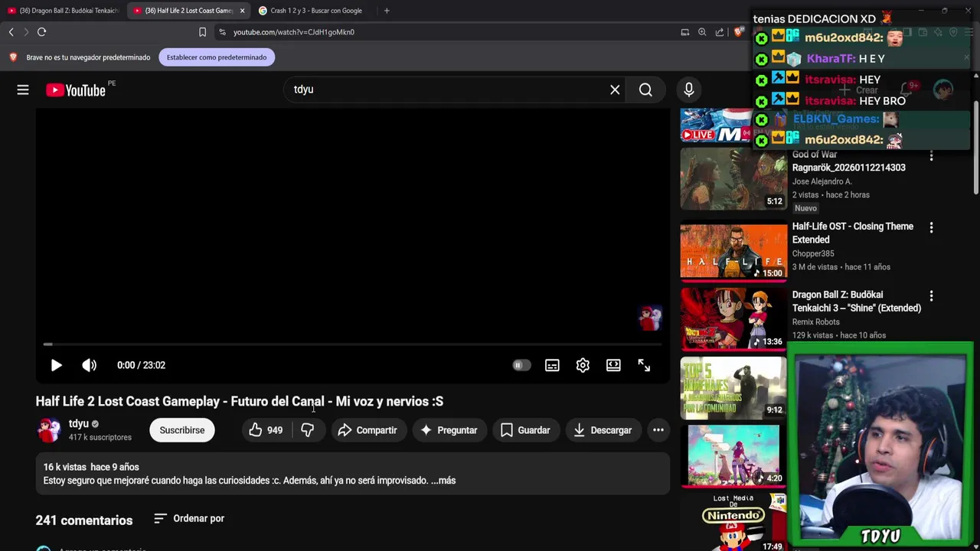Go to the YouTube home logo

point(75,90)
